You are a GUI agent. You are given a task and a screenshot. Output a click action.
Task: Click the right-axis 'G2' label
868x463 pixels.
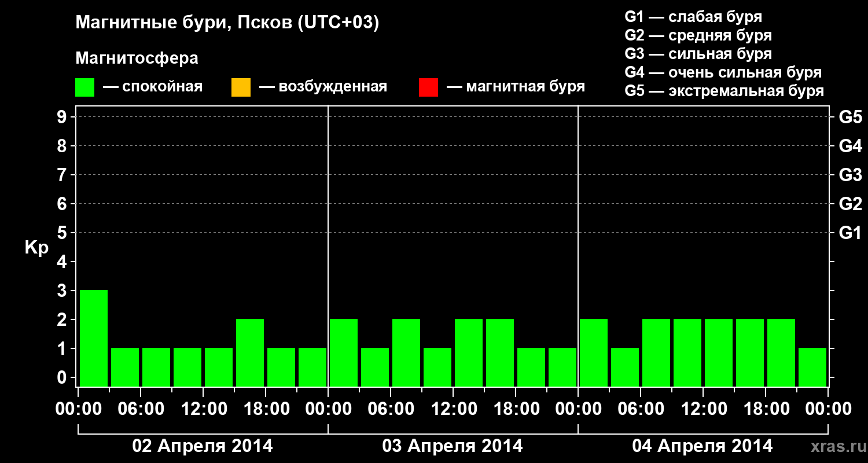(850, 204)
